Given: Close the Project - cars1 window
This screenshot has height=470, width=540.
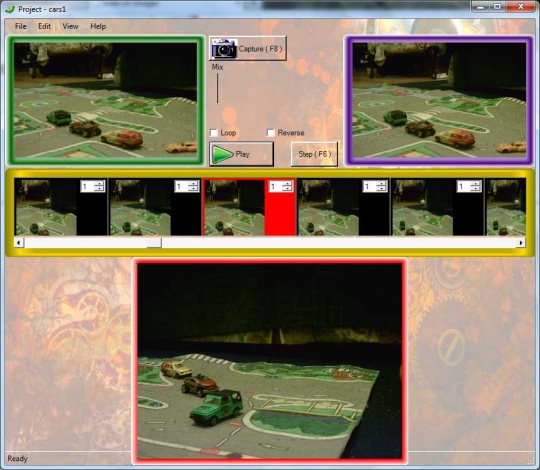Looking at the screenshot, I should click(520, 7).
